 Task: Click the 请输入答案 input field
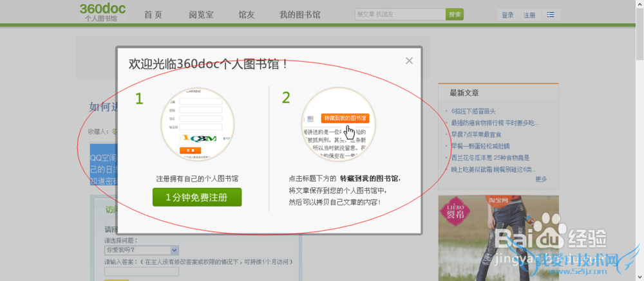(142, 271)
